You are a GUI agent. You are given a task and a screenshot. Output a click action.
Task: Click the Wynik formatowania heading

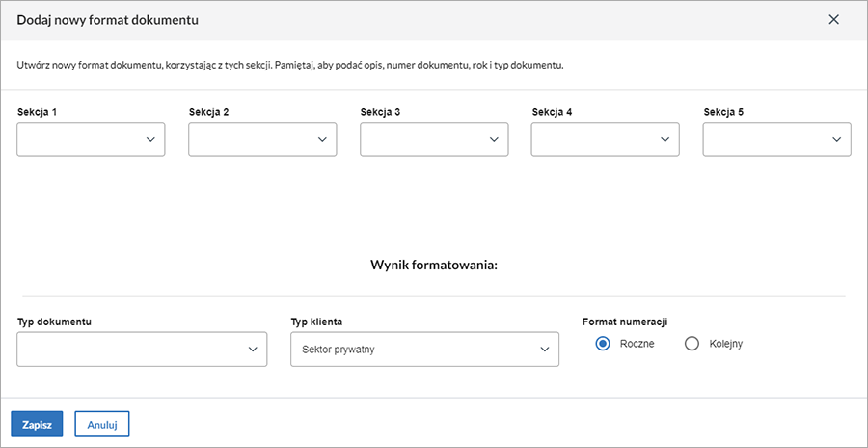tap(433, 266)
